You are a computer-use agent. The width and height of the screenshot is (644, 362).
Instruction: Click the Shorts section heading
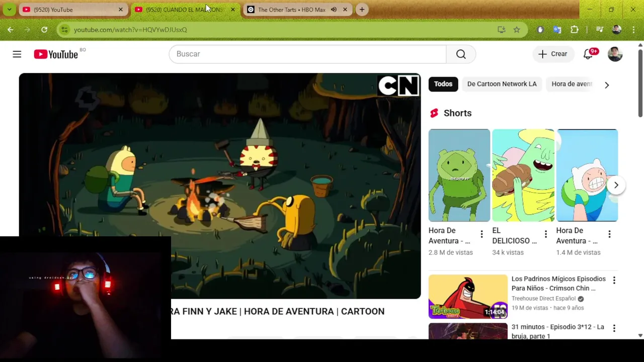[x=457, y=113]
